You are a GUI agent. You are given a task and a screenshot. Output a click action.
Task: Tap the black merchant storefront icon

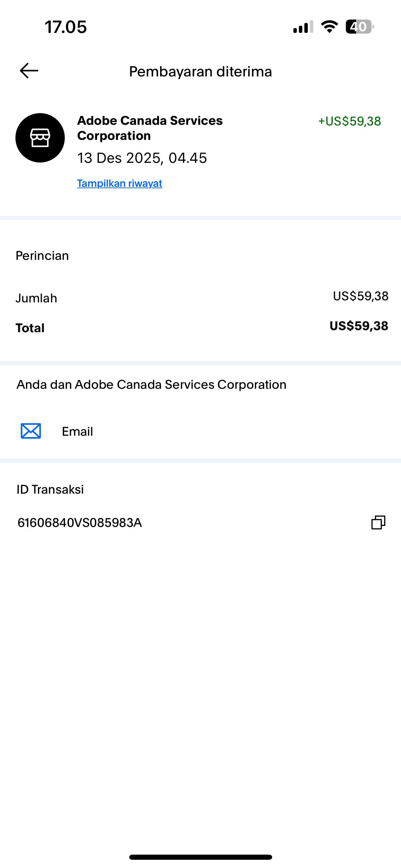point(40,138)
